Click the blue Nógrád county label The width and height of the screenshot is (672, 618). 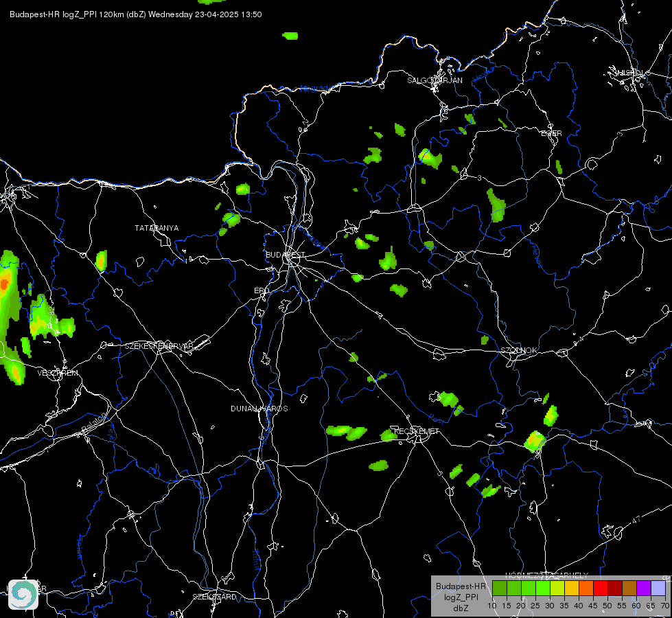click(314, 88)
